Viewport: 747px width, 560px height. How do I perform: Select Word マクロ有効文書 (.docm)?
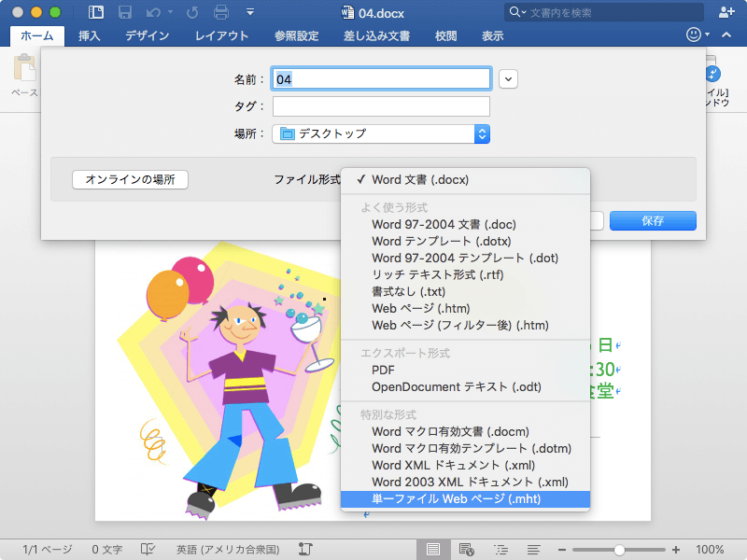[465, 431]
